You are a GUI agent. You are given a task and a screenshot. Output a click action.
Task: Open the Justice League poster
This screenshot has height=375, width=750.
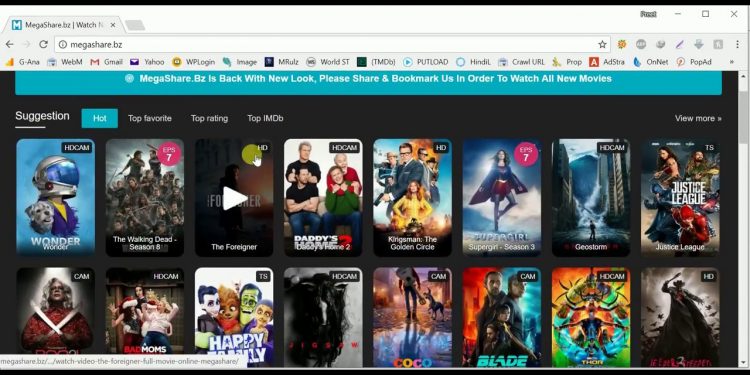pyautogui.click(x=680, y=198)
